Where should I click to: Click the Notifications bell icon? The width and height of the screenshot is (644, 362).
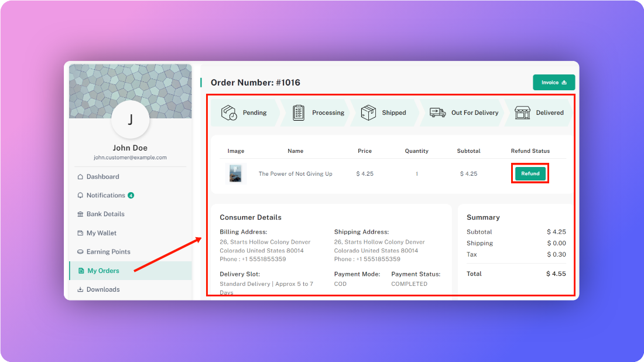click(80, 196)
